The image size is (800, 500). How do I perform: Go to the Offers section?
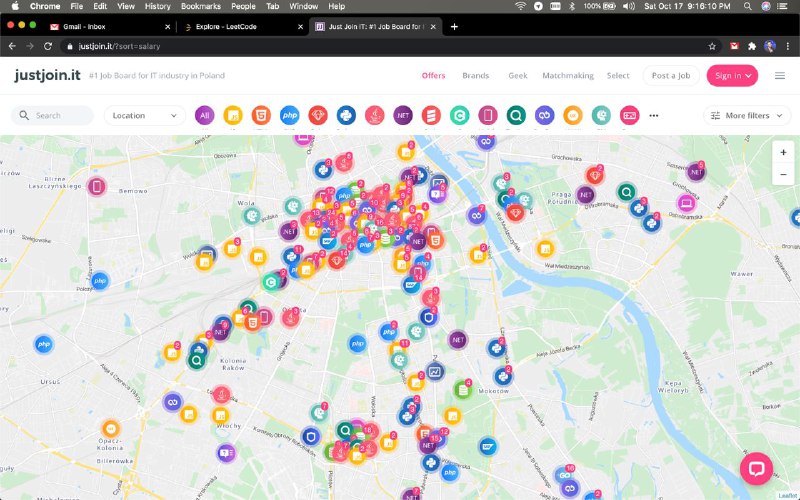pos(433,76)
